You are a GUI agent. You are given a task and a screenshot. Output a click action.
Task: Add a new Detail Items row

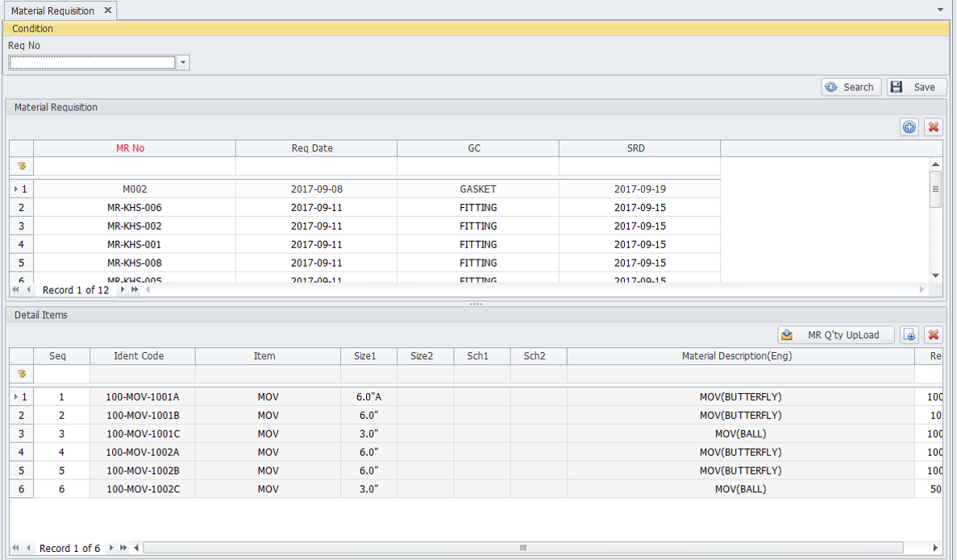(x=909, y=335)
